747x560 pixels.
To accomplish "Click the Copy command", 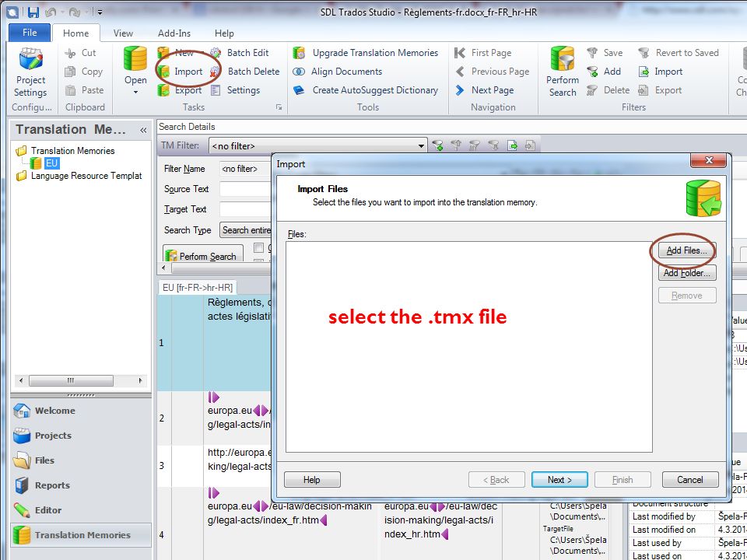I will [x=83, y=72].
